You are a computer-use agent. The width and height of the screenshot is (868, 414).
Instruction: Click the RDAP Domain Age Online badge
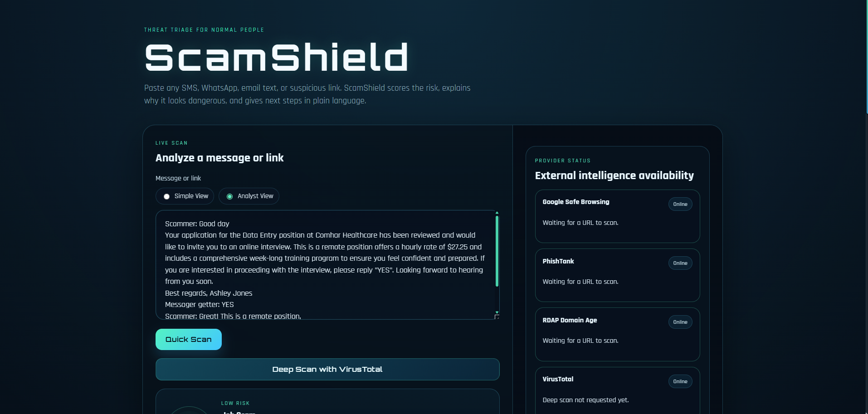point(680,322)
